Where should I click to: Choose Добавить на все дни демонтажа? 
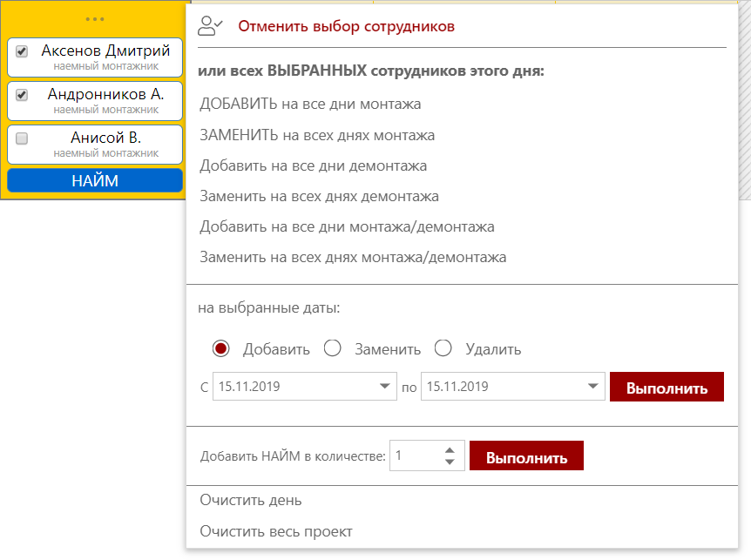click(x=313, y=165)
